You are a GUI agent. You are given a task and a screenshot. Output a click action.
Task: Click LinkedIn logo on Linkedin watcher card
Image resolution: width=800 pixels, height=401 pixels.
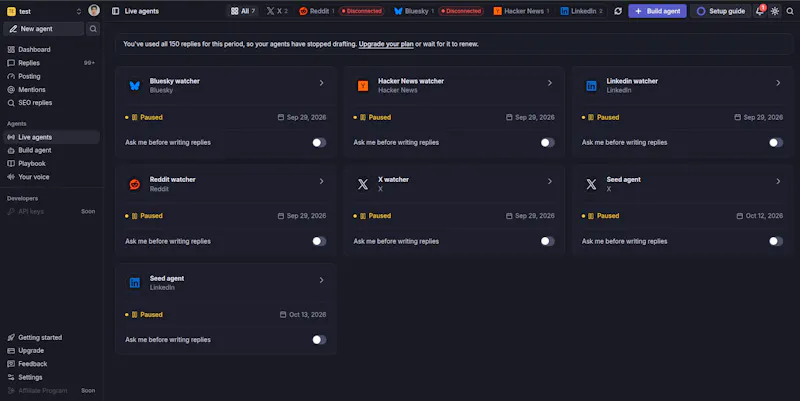591,86
